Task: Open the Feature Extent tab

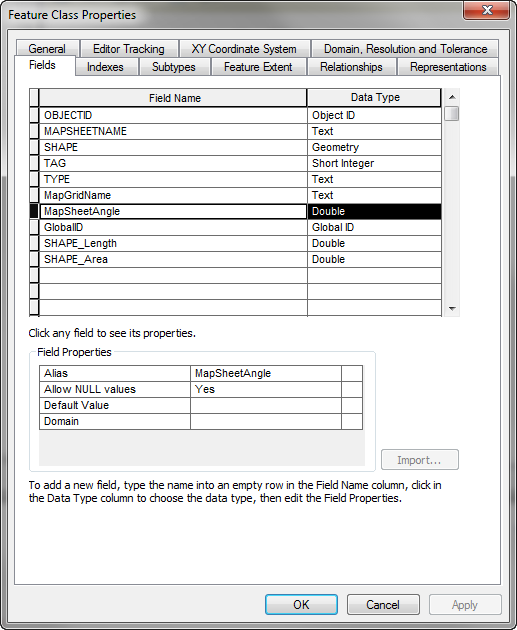Action: coord(258,67)
